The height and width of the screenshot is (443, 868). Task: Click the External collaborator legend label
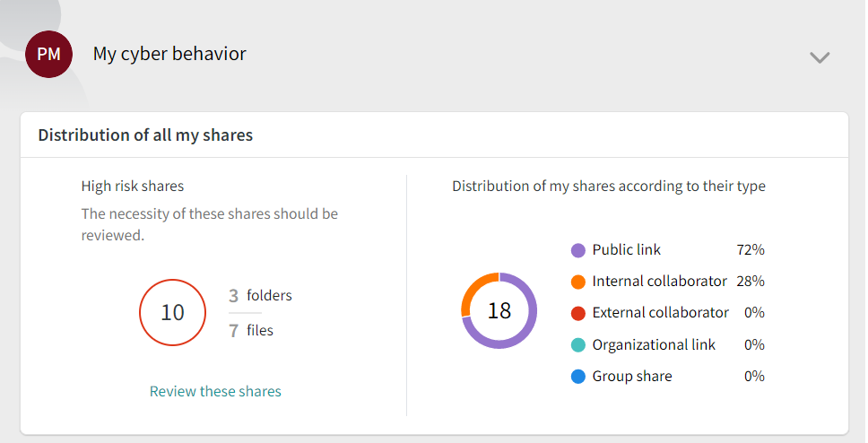pos(660,313)
